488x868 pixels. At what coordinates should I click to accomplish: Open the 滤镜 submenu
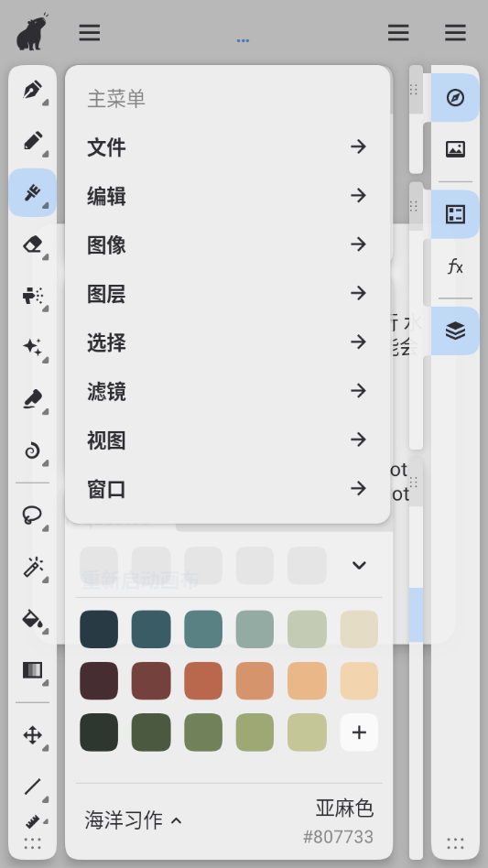(227, 390)
